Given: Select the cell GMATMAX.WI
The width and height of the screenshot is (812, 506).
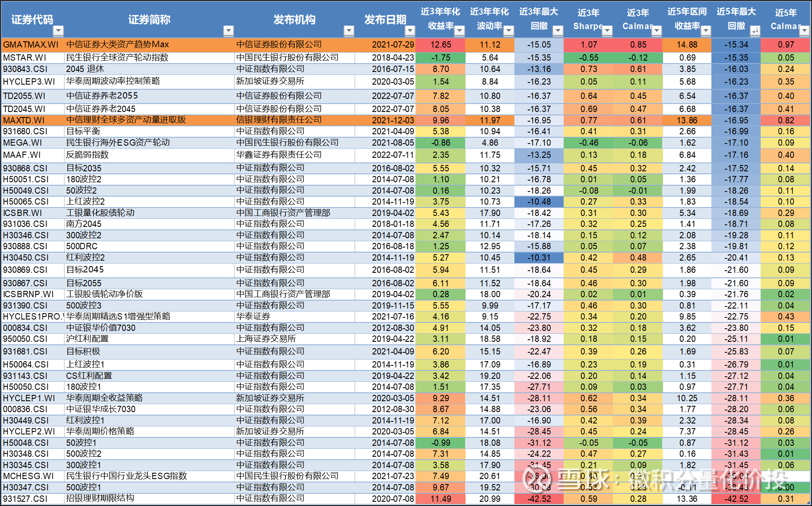Looking at the screenshot, I should tap(33, 45).
